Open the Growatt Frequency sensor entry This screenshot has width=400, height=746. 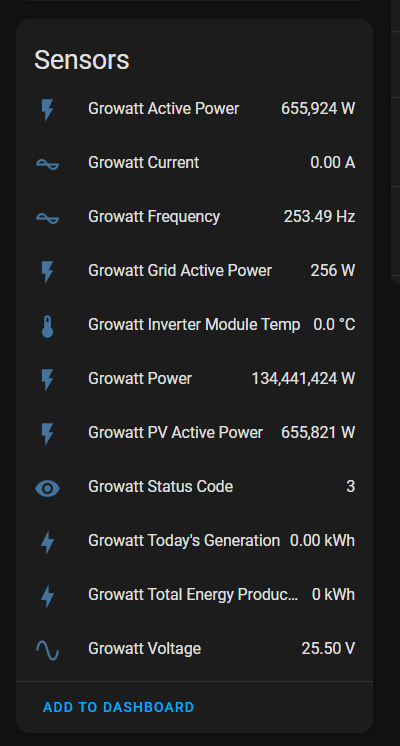click(195, 217)
